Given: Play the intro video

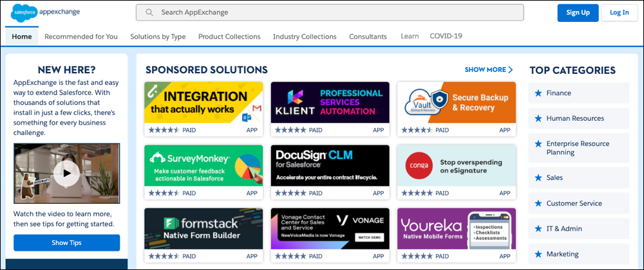Looking at the screenshot, I should [x=66, y=174].
